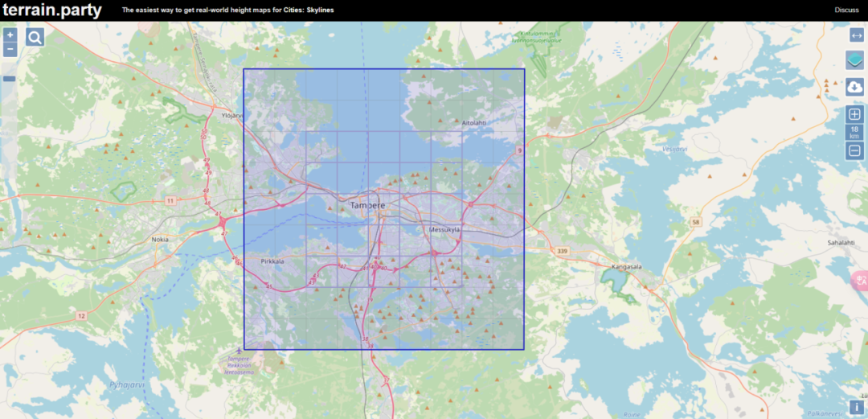Click the Kintulammin nature reserve label

[x=534, y=36]
